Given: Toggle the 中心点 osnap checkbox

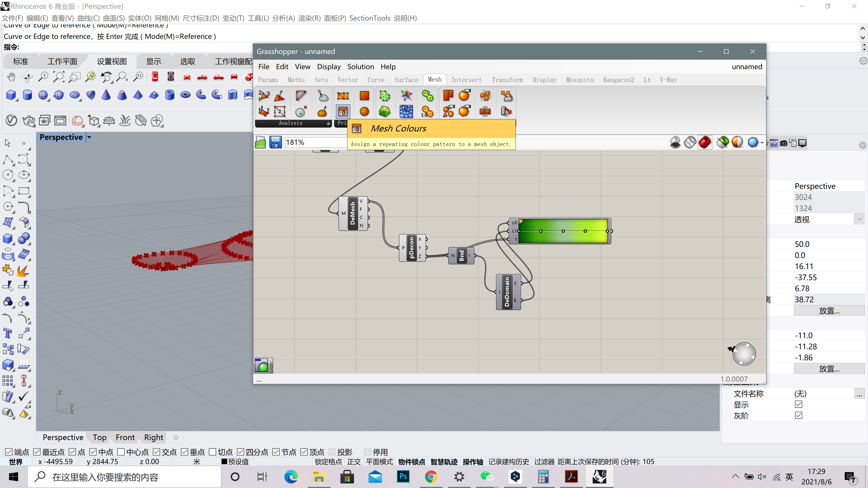Looking at the screenshot, I should click(x=121, y=452).
